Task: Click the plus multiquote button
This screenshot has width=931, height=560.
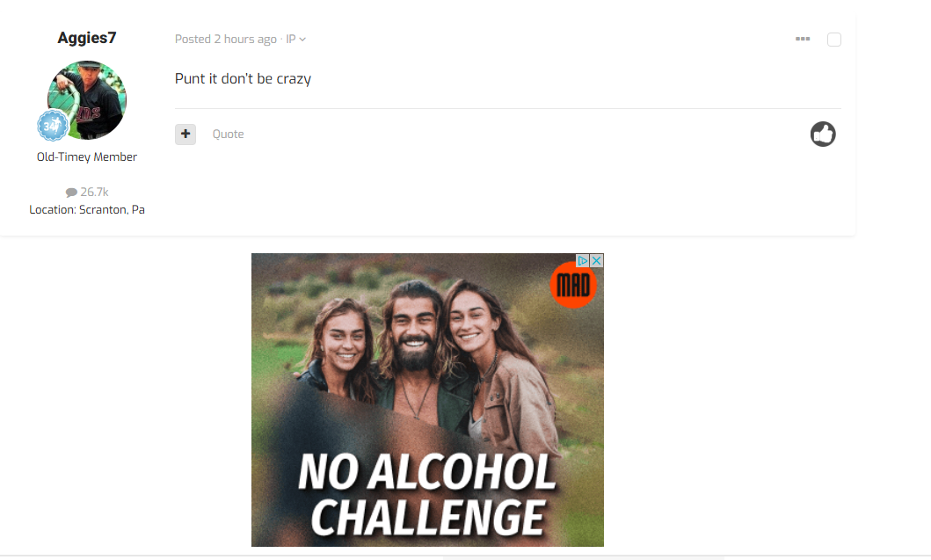Action: click(x=185, y=135)
